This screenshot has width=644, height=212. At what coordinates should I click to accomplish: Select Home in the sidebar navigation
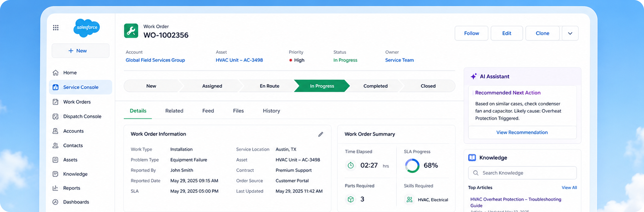(x=80, y=73)
